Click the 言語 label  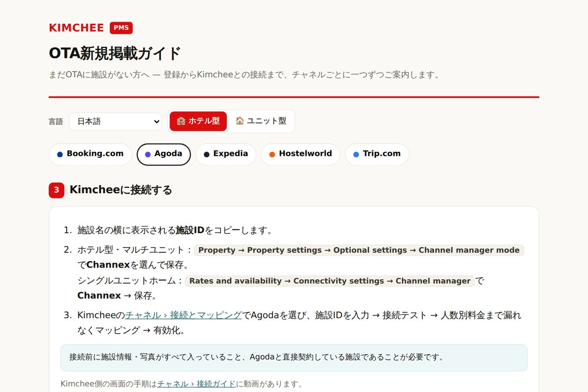(56, 122)
